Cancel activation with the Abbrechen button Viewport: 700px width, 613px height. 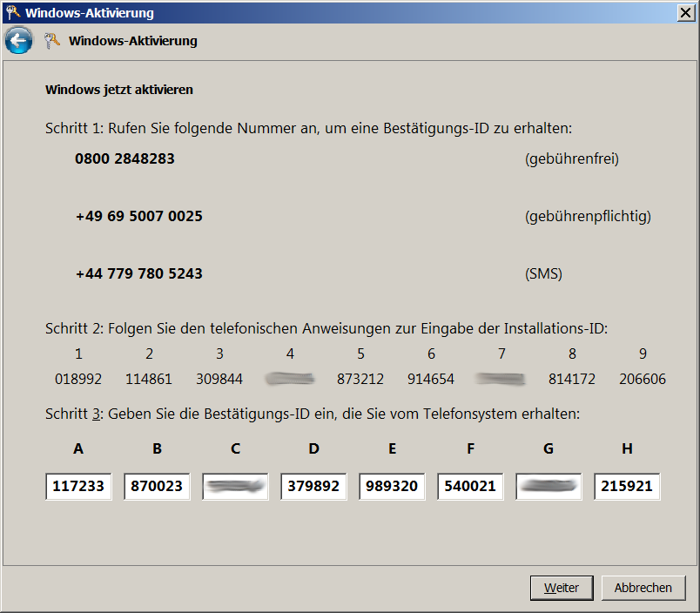point(643,588)
